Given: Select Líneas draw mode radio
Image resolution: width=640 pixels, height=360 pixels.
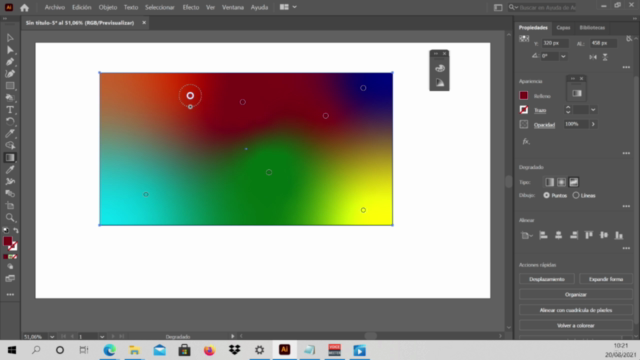Looking at the screenshot, I should pos(576,196).
